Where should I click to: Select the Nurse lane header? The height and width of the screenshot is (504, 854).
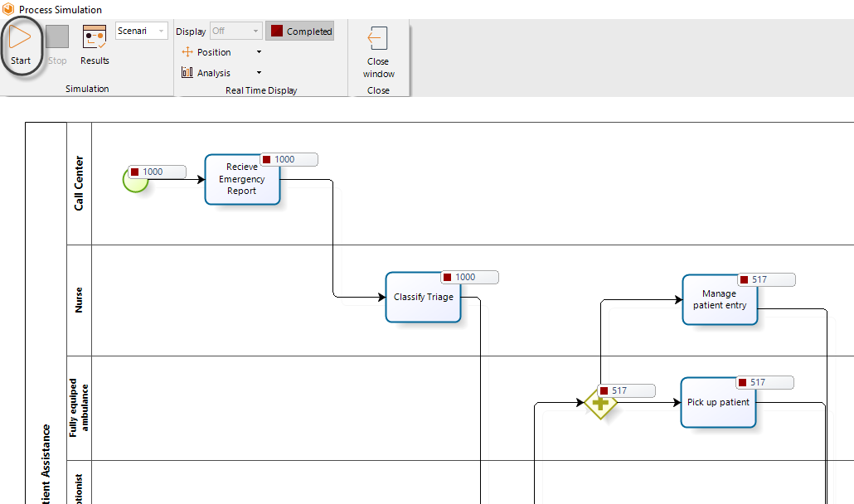tap(79, 300)
